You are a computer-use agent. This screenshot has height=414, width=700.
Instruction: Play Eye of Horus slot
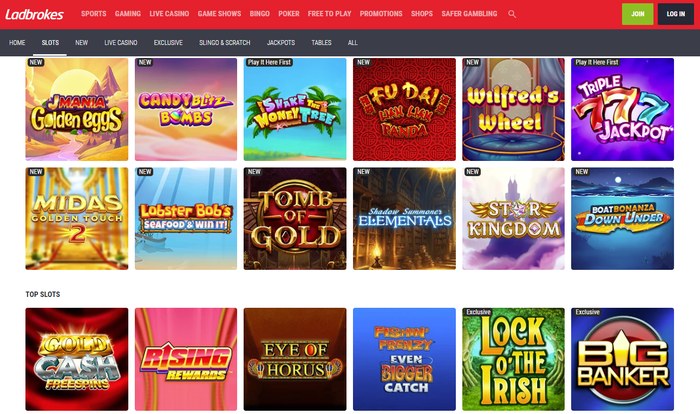(295, 359)
